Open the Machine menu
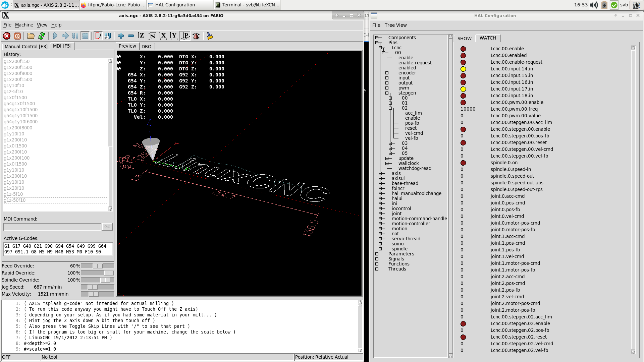Viewport: 644px width, 362px height. [24, 25]
